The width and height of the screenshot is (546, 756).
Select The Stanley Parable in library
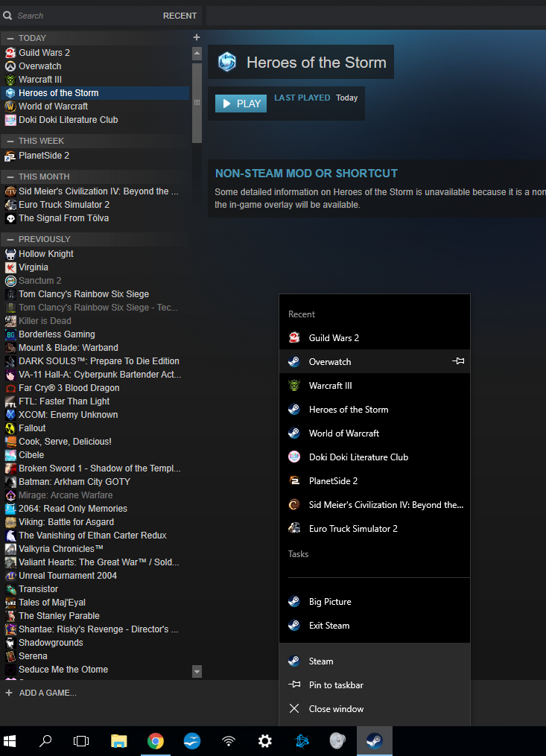pos(95,616)
